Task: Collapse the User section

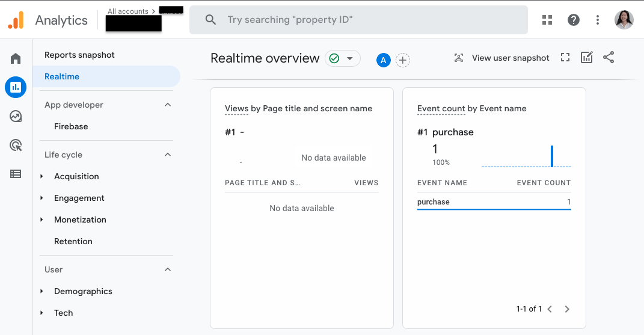Action: [x=168, y=269]
